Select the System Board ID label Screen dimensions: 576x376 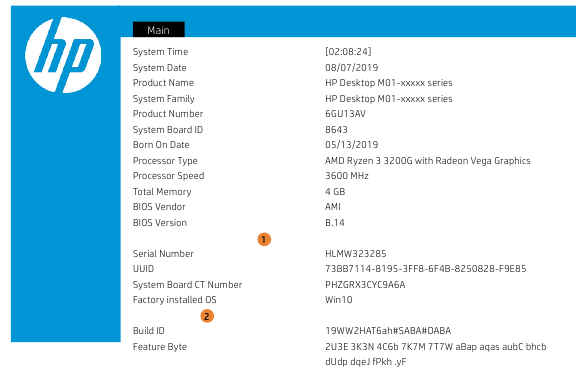(168, 130)
